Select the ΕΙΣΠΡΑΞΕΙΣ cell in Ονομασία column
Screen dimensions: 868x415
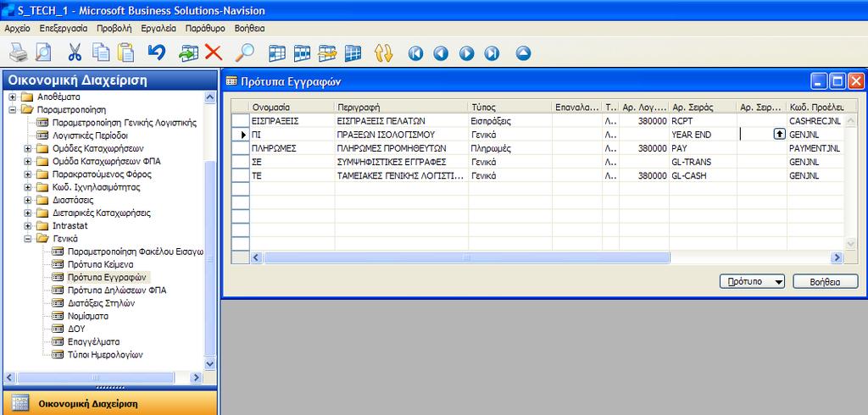(292, 120)
